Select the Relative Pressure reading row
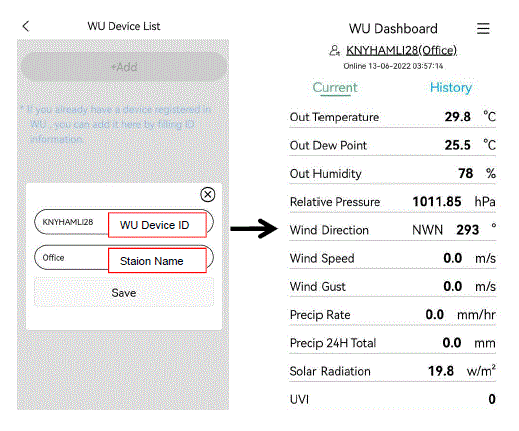Viewport: 519px width, 431px height. point(392,202)
